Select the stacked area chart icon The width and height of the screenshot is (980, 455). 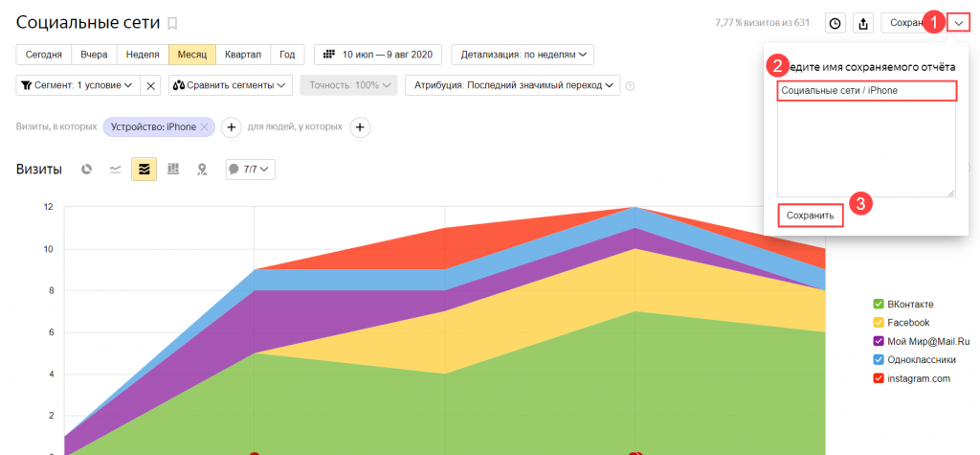pyautogui.click(x=144, y=169)
